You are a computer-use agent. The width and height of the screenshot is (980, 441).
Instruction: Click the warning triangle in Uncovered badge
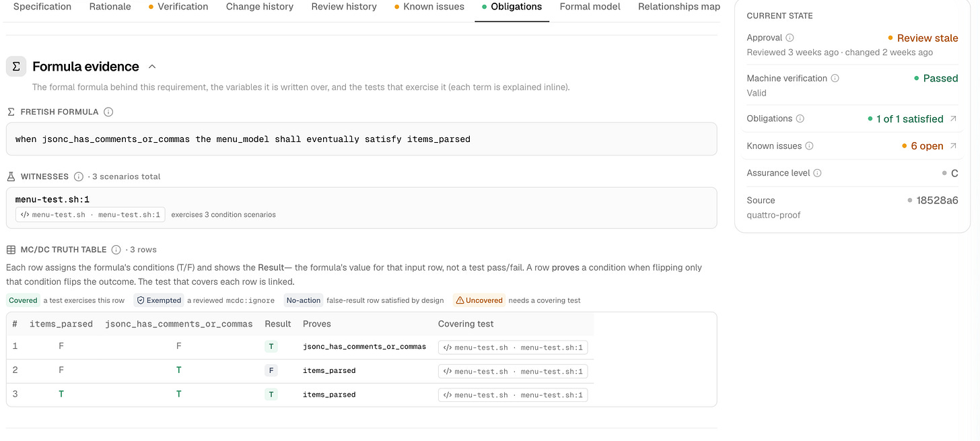[x=460, y=300]
